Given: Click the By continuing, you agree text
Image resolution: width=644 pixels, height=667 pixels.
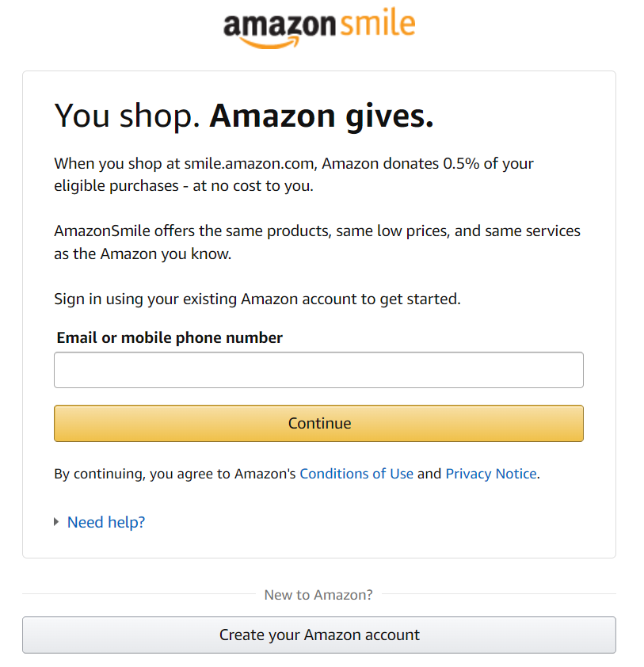Looking at the screenshot, I should point(174,474).
